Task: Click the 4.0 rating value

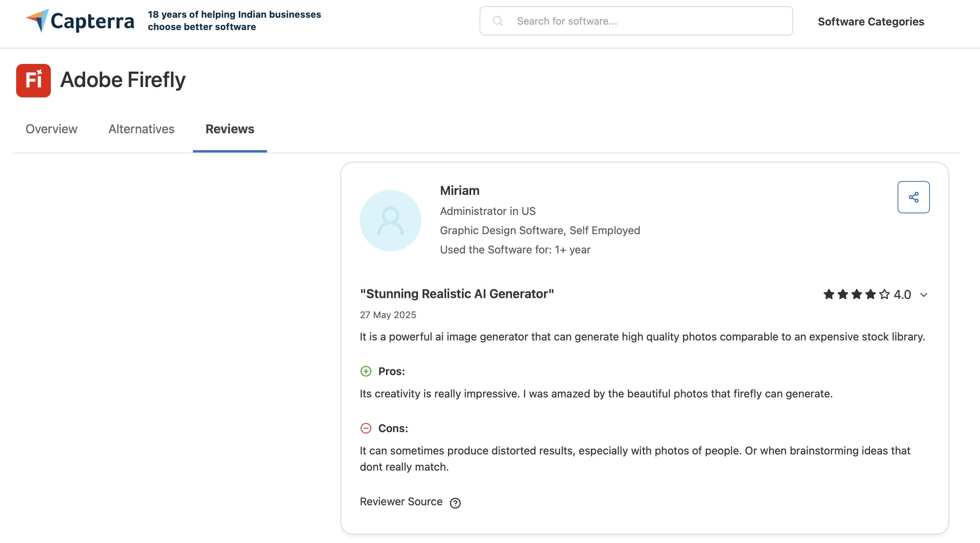Action: click(902, 295)
